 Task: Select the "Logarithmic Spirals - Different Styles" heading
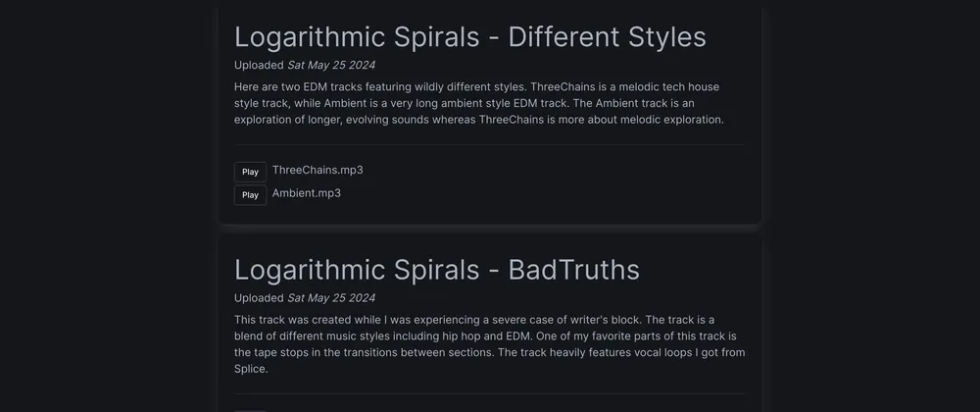click(469, 37)
